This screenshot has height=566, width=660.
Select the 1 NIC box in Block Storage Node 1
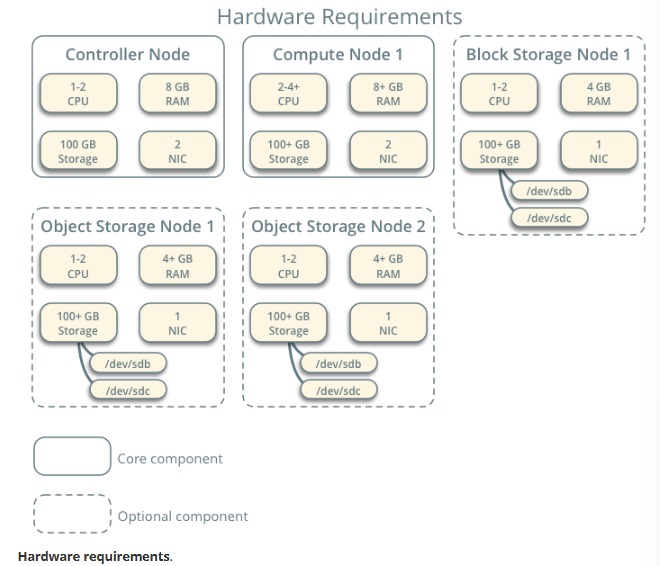pos(598,151)
